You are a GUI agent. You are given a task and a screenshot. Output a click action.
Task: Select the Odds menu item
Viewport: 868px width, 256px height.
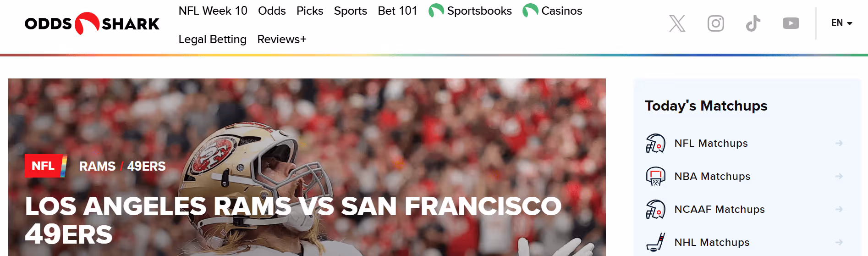point(272,11)
